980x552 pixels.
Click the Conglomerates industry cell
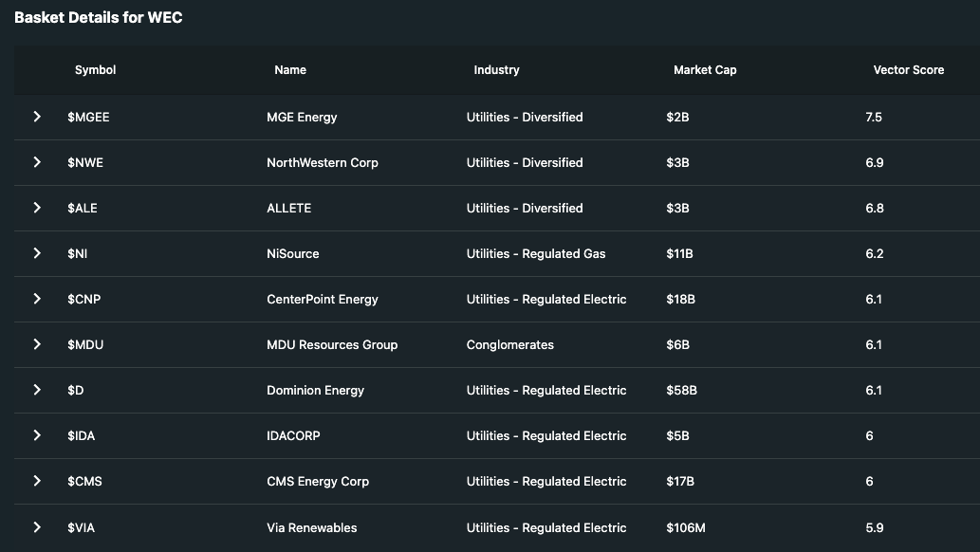(510, 344)
